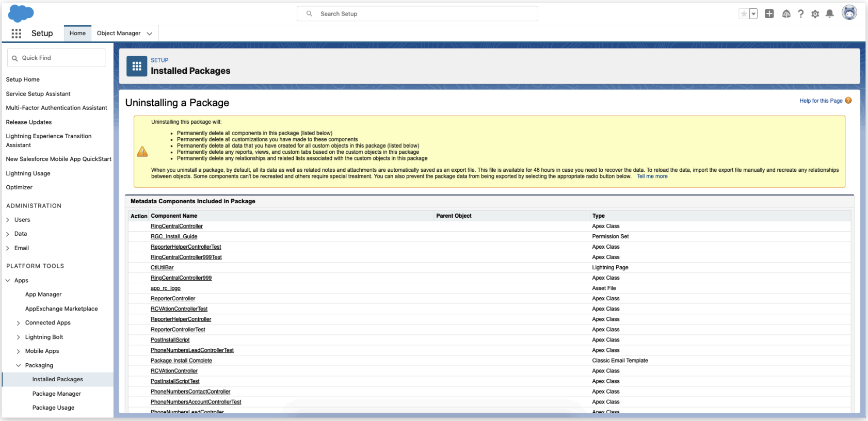Click the SETUP breadcrumb label
The height and width of the screenshot is (421, 868).
click(x=159, y=60)
